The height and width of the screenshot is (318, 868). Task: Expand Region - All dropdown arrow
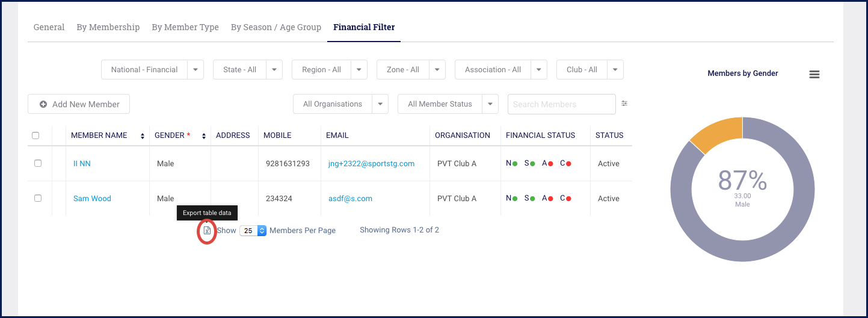[359, 69]
